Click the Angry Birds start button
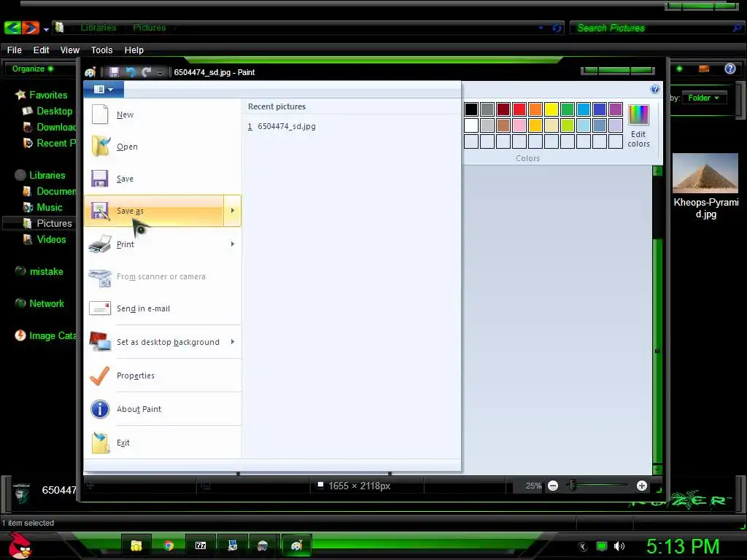 coord(20,545)
